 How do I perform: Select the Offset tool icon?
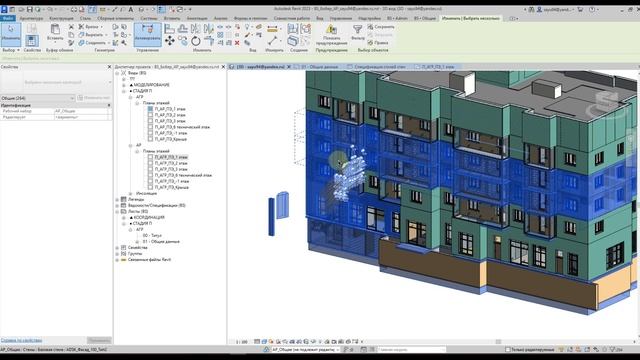pyautogui.click(x=183, y=29)
